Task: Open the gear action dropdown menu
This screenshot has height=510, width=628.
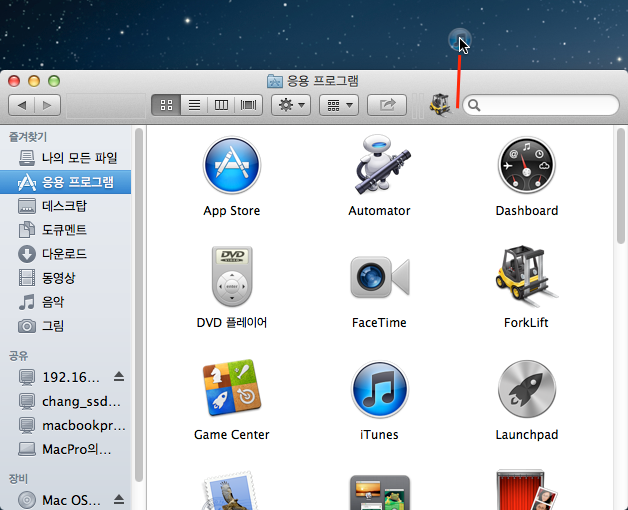Action: [x=291, y=105]
